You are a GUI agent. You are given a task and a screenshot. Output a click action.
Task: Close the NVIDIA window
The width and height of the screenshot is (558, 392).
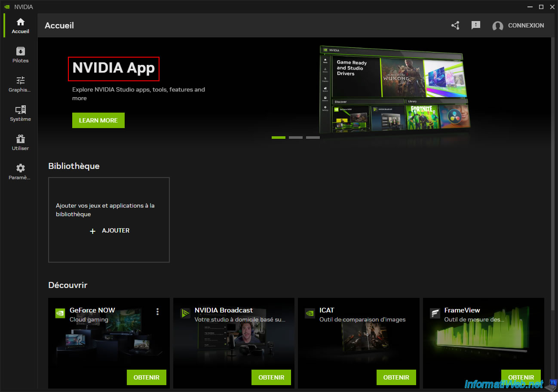pyautogui.click(x=552, y=6)
